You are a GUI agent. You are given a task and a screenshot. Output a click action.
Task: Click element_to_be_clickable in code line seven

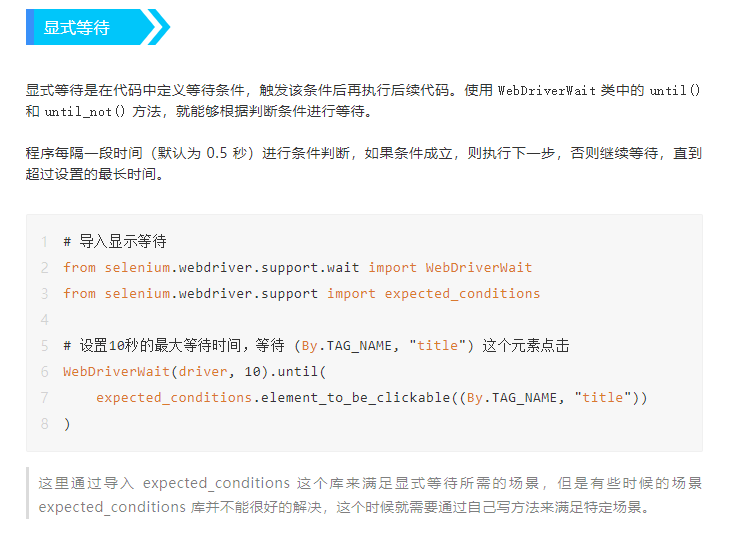point(355,398)
